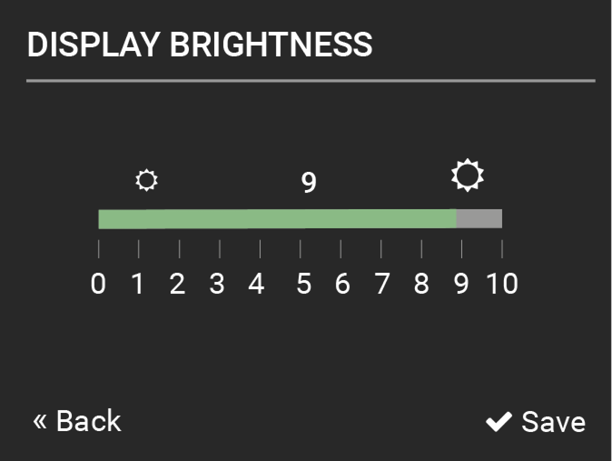Click the gray unfilled slider portion
The width and height of the screenshot is (612, 461).
479,219
